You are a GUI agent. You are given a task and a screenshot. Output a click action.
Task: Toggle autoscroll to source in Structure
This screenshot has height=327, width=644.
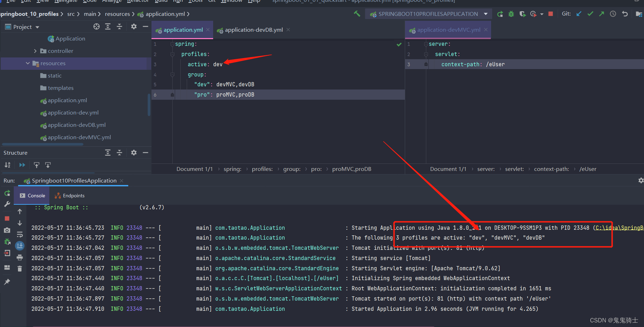click(37, 165)
